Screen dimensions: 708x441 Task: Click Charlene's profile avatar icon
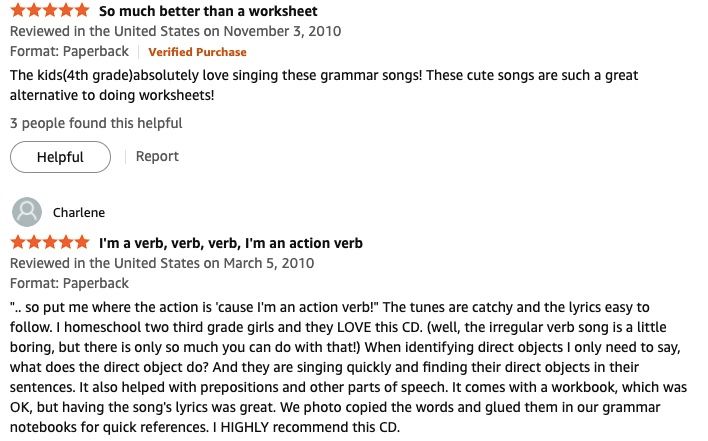(27, 212)
